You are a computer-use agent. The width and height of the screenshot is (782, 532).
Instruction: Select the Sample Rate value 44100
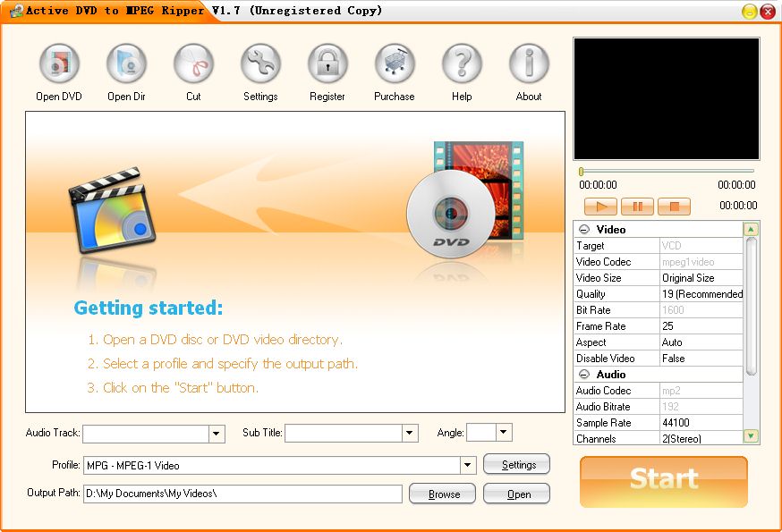(x=701, y=423)
